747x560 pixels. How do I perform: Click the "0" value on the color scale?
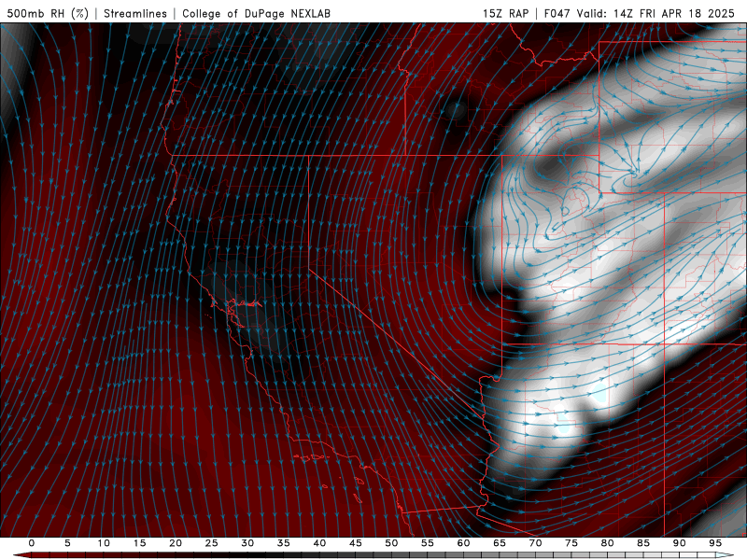coord(32,543)
